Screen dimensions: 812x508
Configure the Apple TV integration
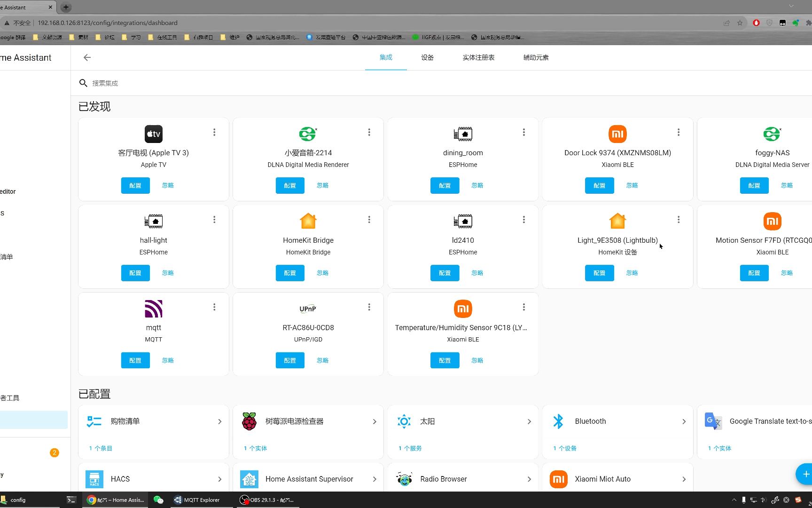coord(135,185)
